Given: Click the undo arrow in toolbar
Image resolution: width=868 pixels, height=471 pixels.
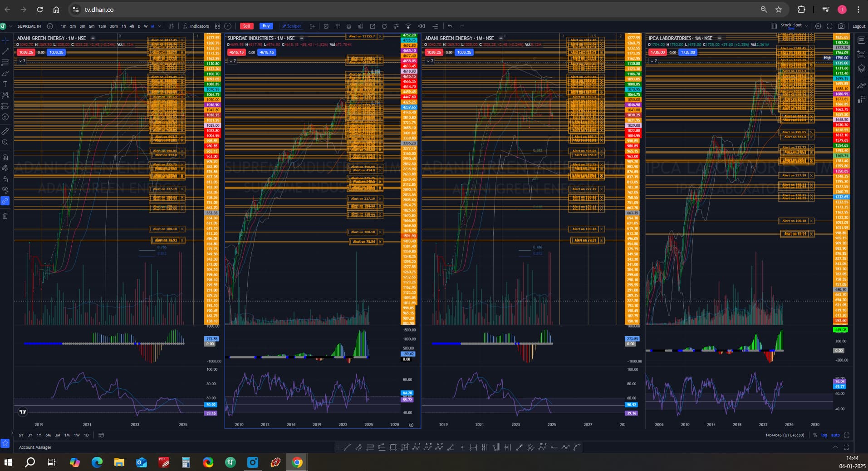Looking at the screenshot, I should 450,26.
